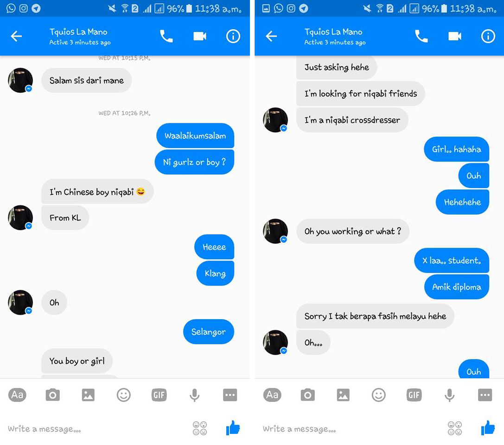The image size is (504, 445).
Task: Focus the left 'Write a message...' field
Action: pyautogui.click(x=96, y=429)
